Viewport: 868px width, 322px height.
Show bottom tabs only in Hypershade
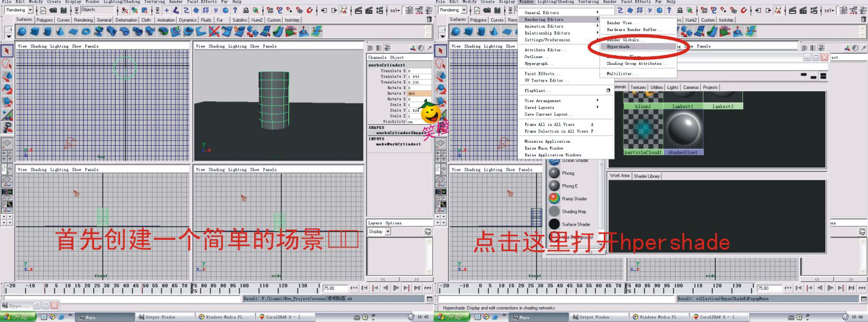click(813, 76)
